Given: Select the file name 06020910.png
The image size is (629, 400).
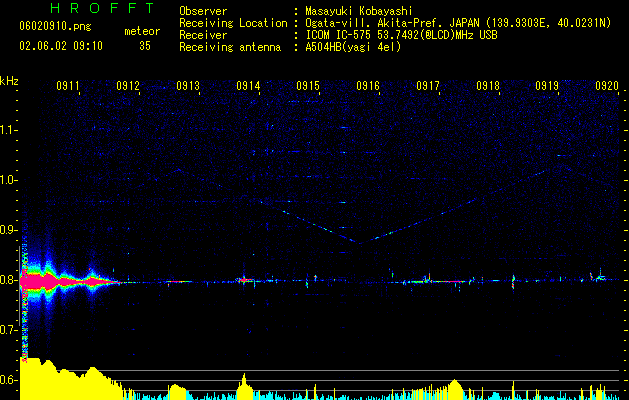Looking at the screenshot, I should click(55, 26).
